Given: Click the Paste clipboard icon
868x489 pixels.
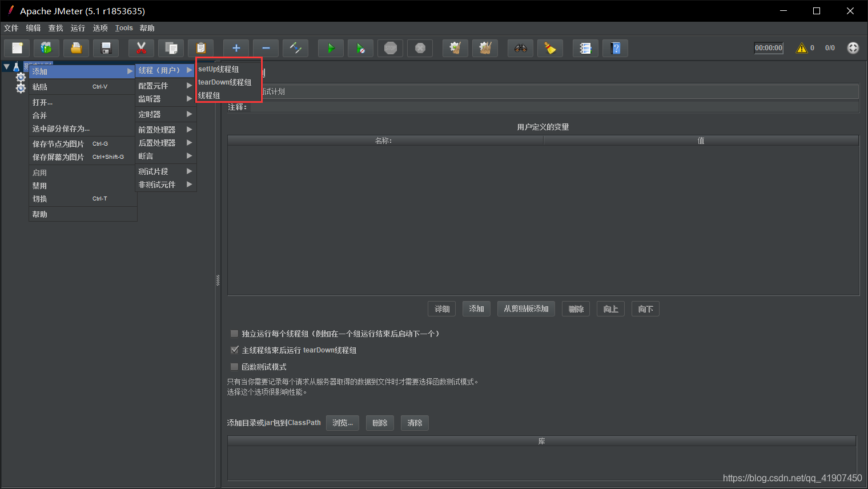Looking at the screenshot, I should (x=201, y=48).
